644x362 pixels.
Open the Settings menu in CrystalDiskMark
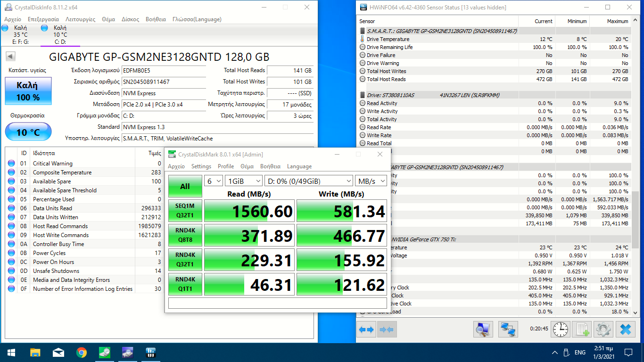201,166
